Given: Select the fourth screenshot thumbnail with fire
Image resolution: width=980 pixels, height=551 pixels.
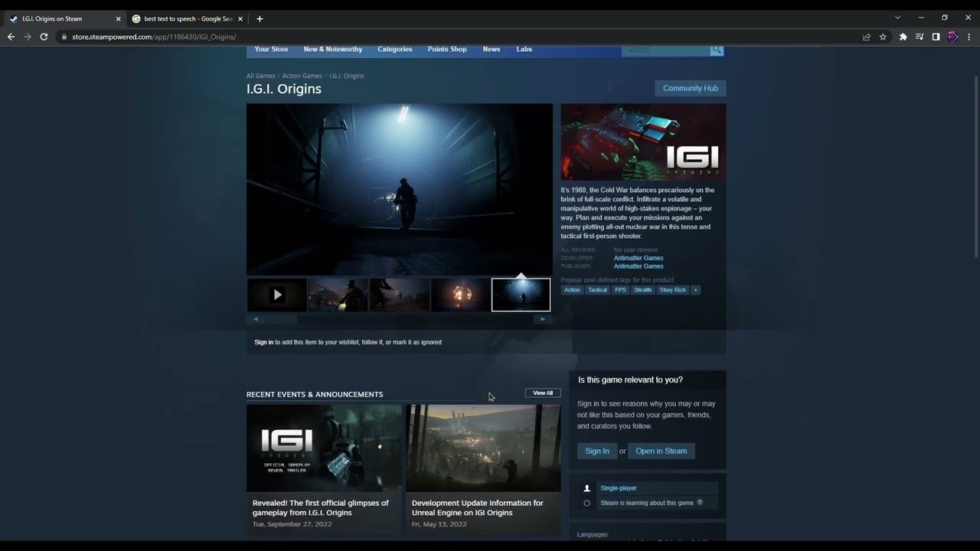Looking at the screenshot, I should point(460,295).
